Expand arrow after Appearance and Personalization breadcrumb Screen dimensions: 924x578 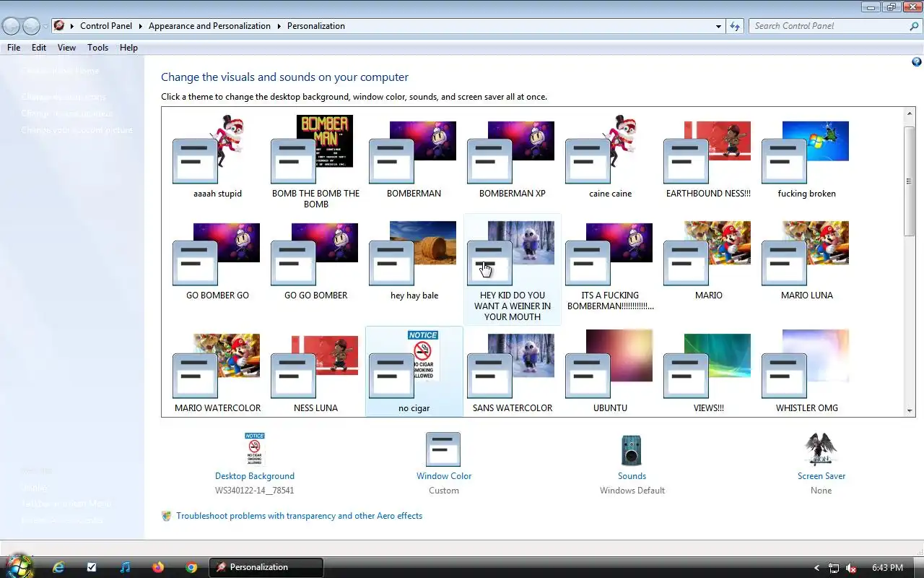pos(279,26)
